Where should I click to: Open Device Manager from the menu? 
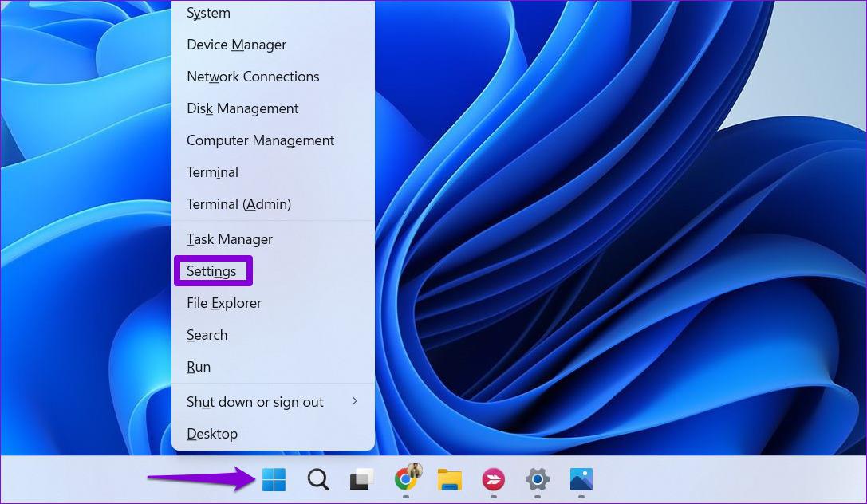[236, 45]
